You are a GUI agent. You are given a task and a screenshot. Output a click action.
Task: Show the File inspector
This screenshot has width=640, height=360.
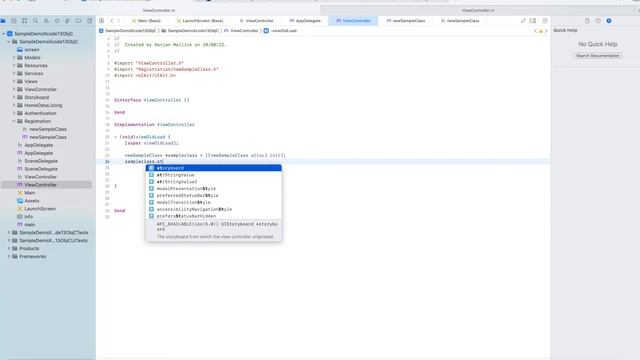[x=587, y=20]
